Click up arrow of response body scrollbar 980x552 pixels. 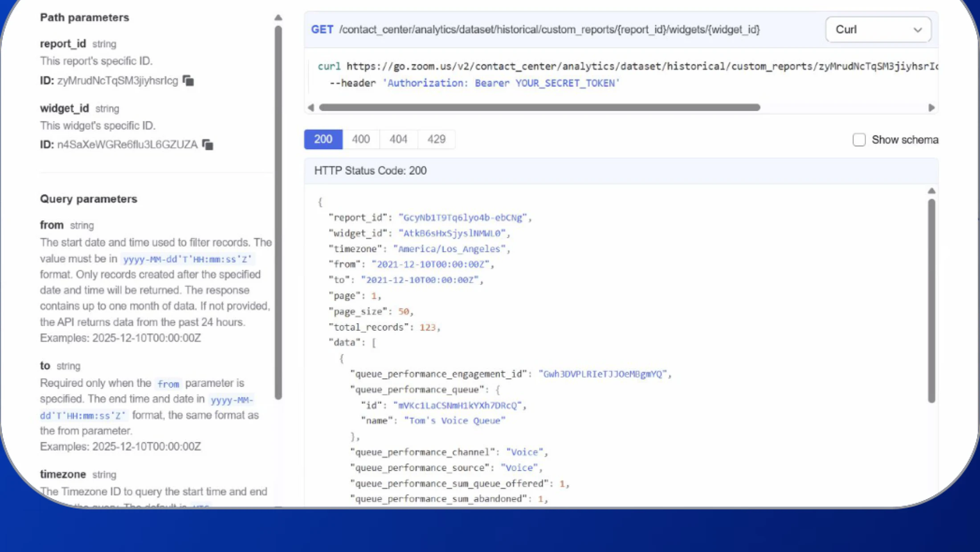click(931, 191)
